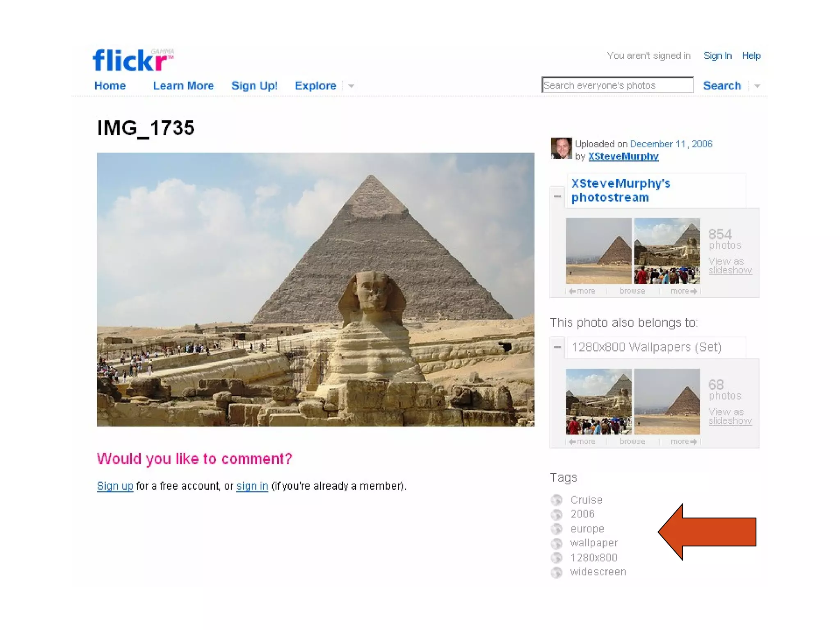Viewport: 840px width, 630px height.
Task: Click globe icon beside europe tag
Action: coord(557,529)
